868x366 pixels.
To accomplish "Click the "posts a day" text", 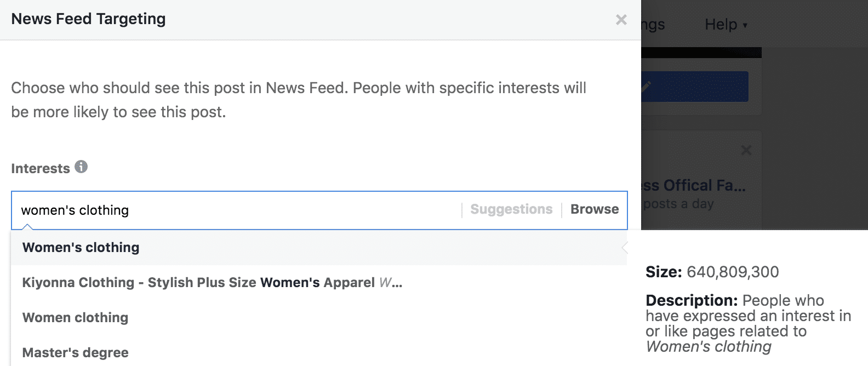I will [x=678, y=204].
